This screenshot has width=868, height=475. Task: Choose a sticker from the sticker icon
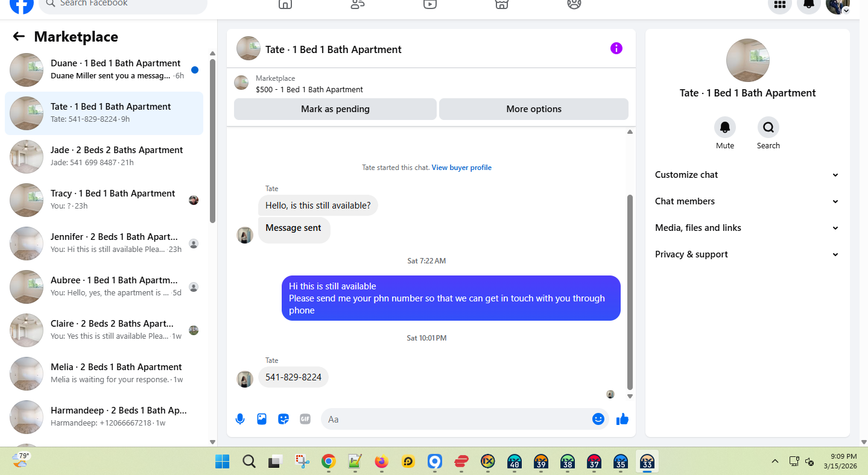click(284, 419)
